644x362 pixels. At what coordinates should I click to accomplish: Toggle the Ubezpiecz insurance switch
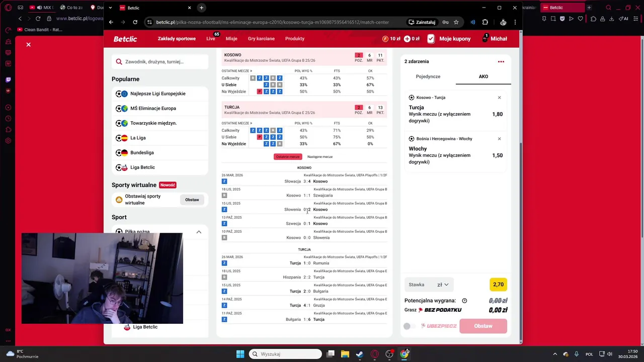(x=410, y=326)
